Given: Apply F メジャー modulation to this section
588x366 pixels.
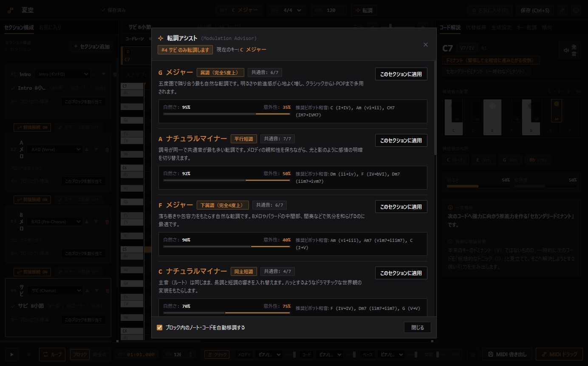Looking at the screenshot, I should (401, 207).
